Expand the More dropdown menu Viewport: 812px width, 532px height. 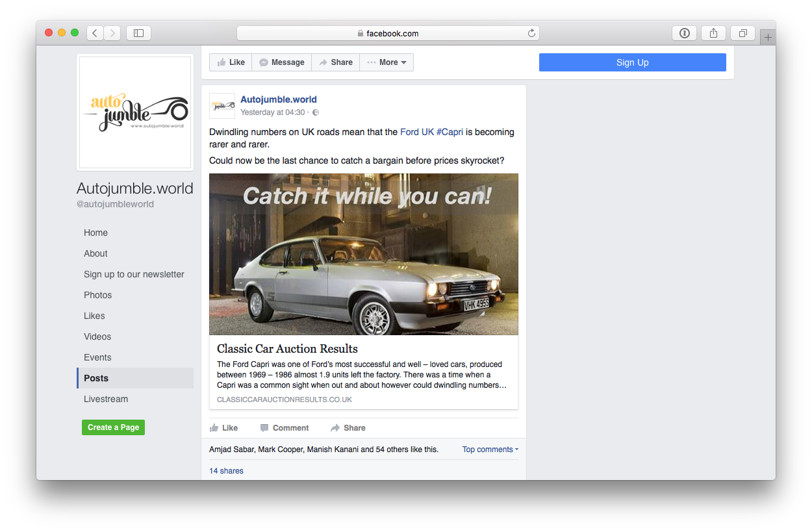coord(387,62)
